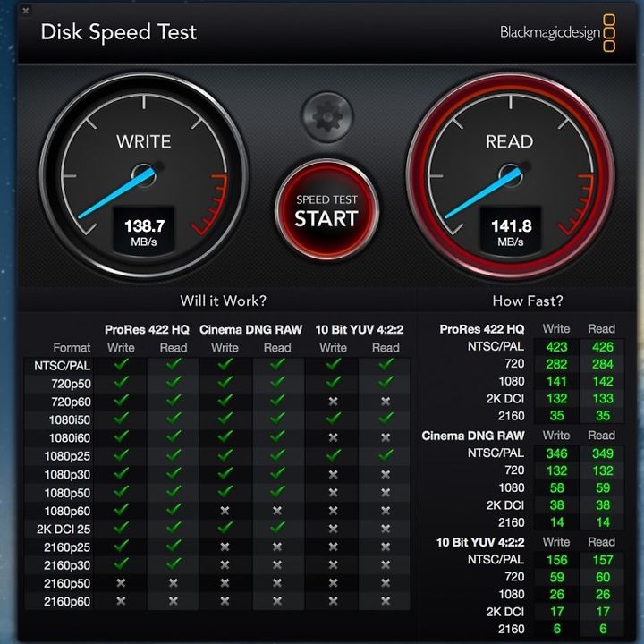This screenshot has height=644, width=644.
Task: Click the 141.8 MB/s read readout
Action: click(511, 232)
